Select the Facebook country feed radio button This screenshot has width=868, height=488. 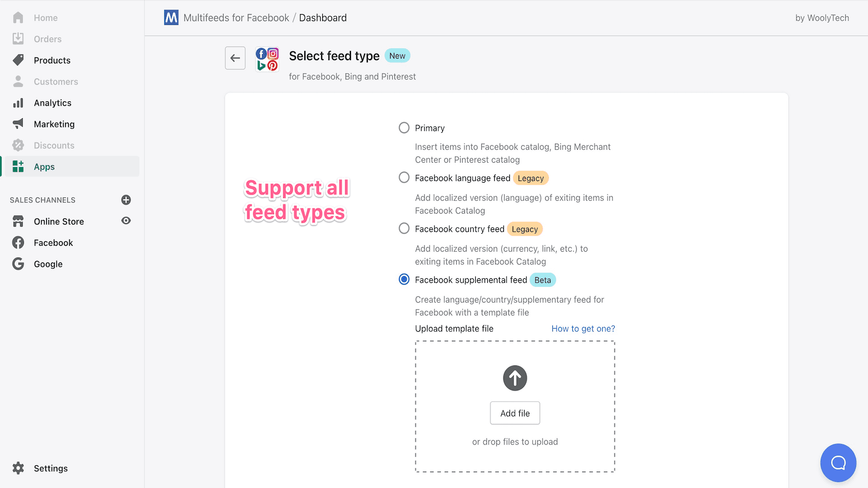click(404, 228)
